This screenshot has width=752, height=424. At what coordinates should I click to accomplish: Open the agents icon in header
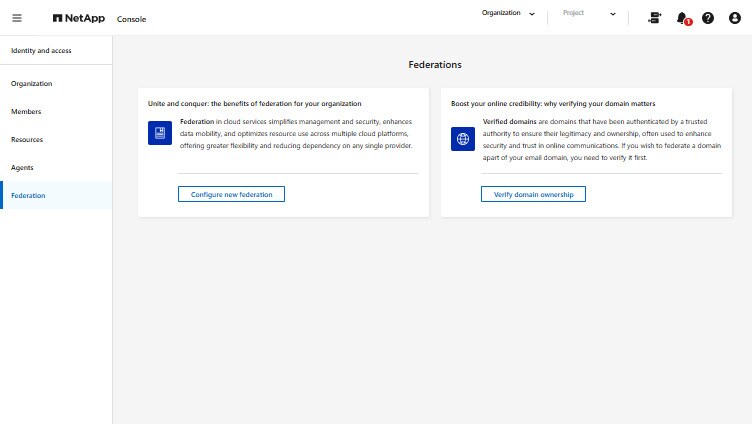coord(655,18)
